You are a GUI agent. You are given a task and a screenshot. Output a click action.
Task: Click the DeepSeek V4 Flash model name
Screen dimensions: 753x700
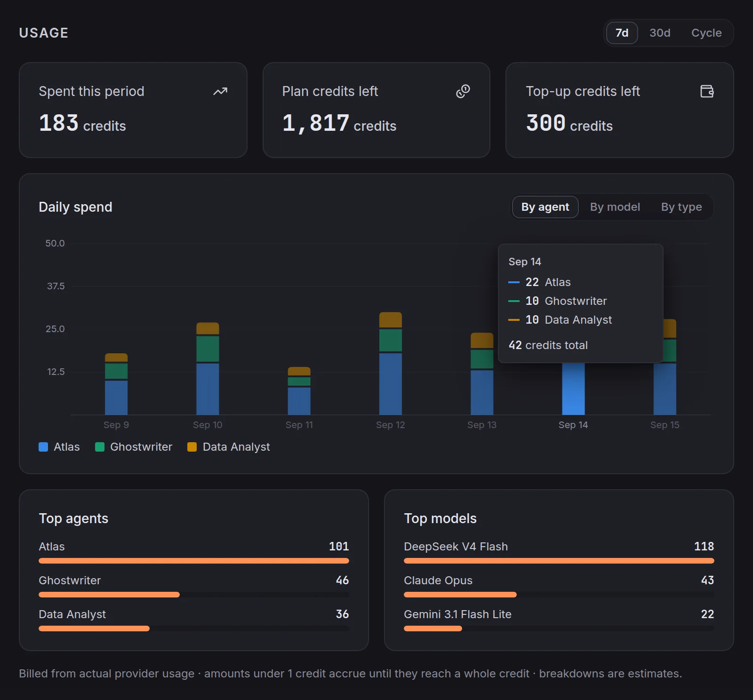456,547
